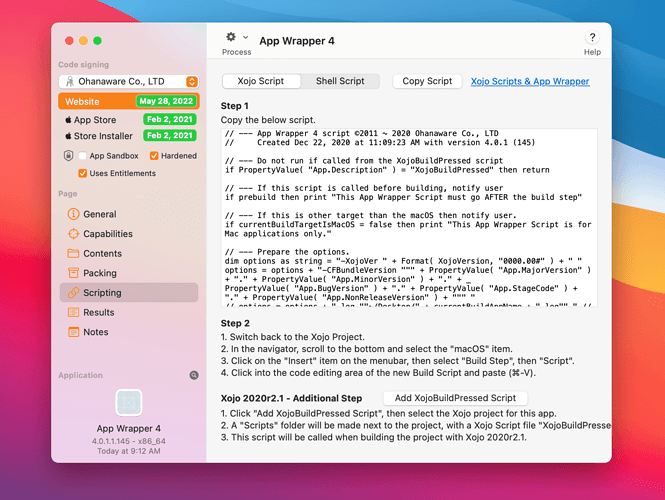The height and width of the screenshot is (500, 665).
Task: Click the Contents folder icon
Action: [x=73, y=253]
